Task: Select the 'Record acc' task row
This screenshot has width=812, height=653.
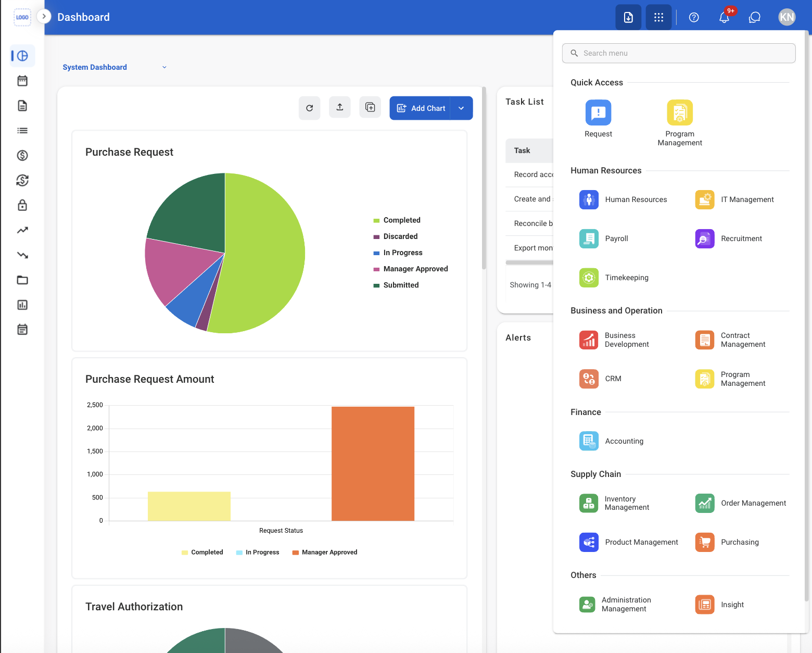Action: [529, 174]
